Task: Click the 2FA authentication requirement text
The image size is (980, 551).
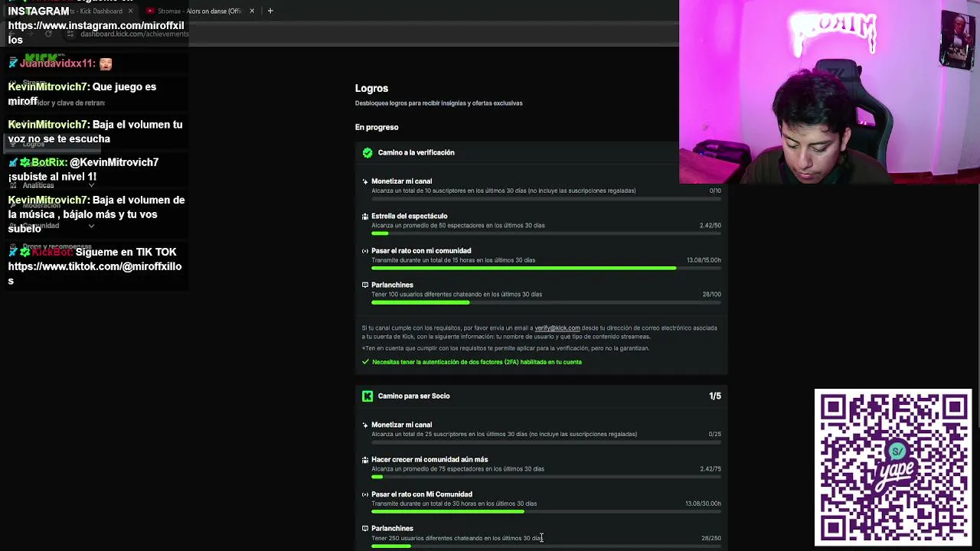Action: (x=477, y=362)
